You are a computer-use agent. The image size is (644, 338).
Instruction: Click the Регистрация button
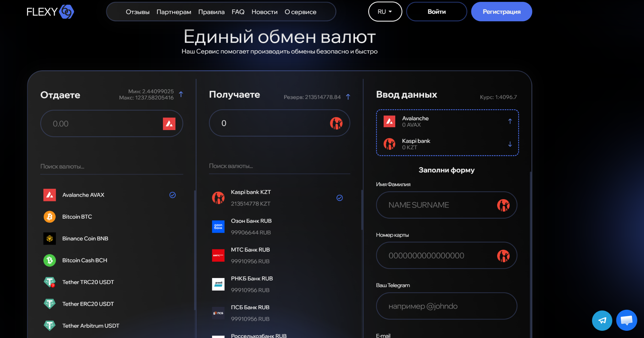[x=502, y=12]
